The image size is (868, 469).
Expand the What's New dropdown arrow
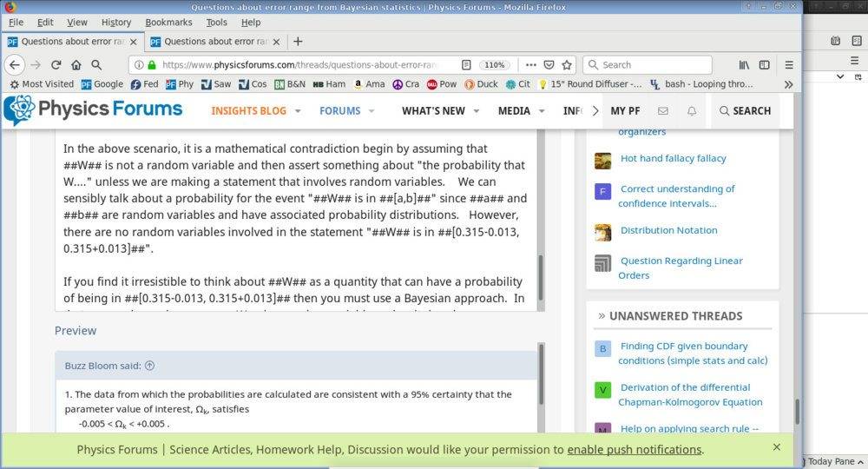click(x=476, y=111)
